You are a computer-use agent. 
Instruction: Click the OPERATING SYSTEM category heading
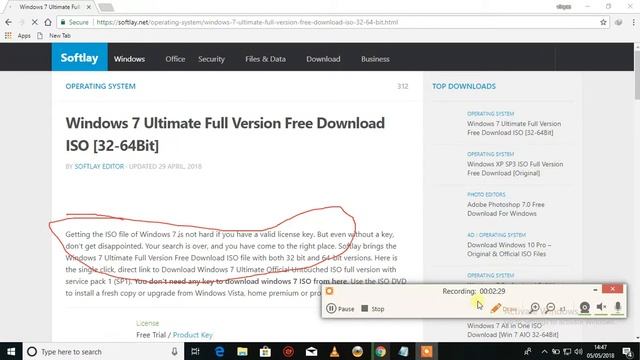tap(100, 86)
